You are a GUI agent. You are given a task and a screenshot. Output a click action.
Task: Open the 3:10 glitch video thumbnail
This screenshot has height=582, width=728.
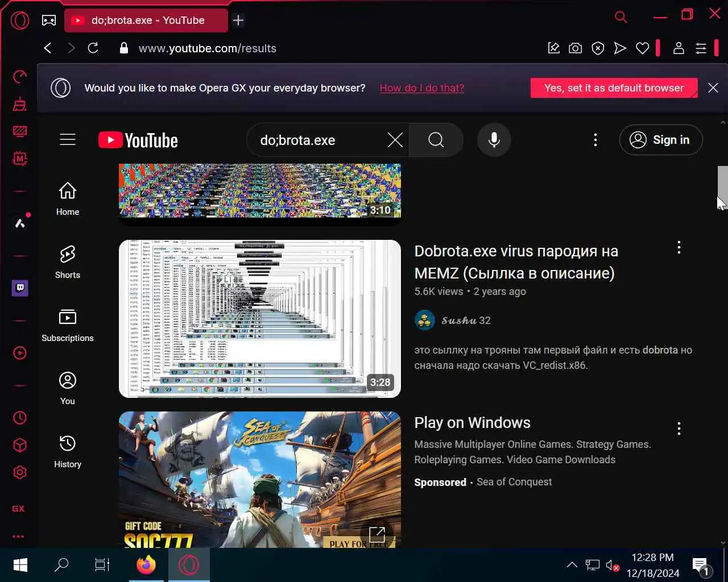coord(260,190)
